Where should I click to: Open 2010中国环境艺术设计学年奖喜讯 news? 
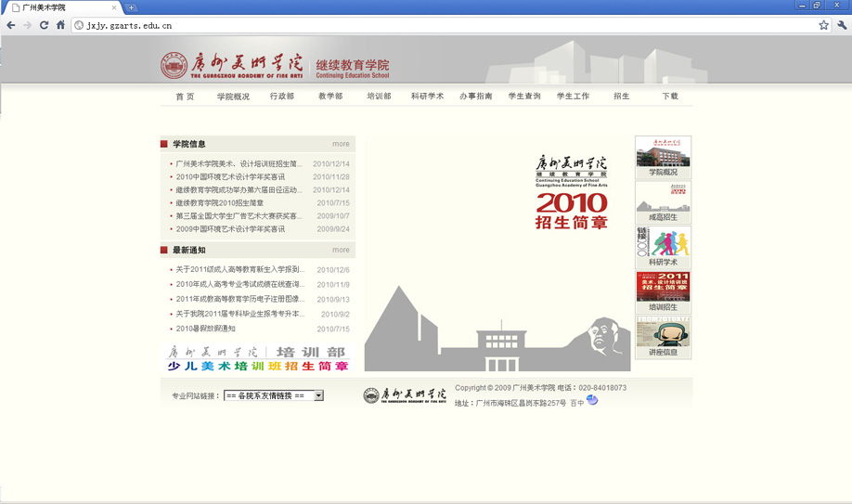230,176
